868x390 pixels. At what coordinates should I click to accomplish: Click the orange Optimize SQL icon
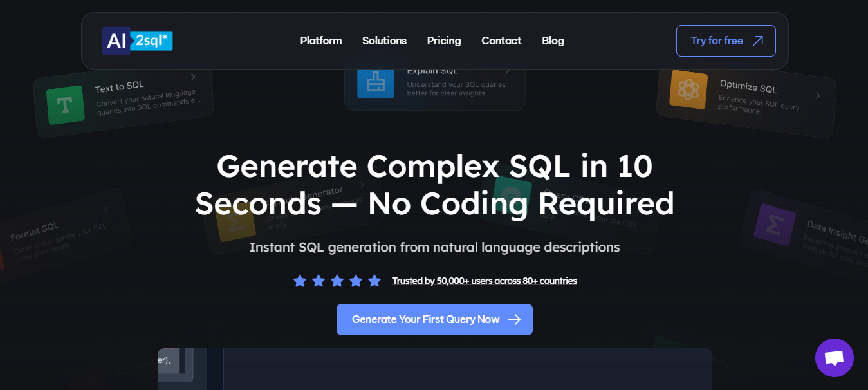688,89
